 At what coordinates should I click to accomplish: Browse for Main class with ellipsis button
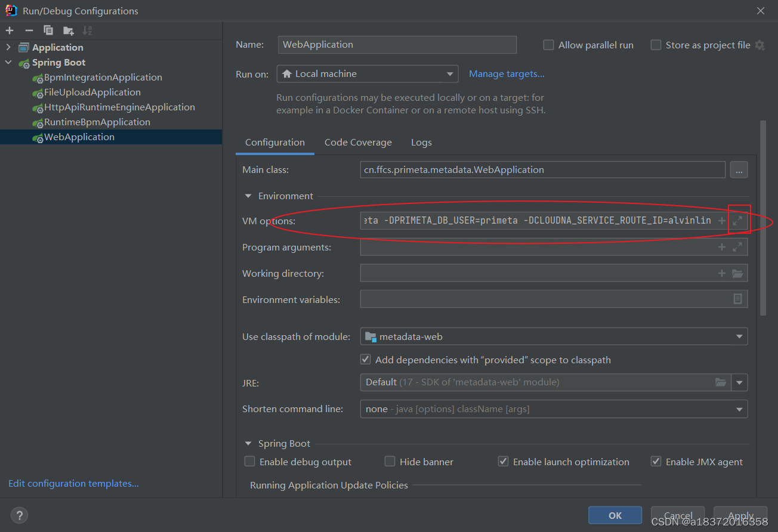coord(739,170)
